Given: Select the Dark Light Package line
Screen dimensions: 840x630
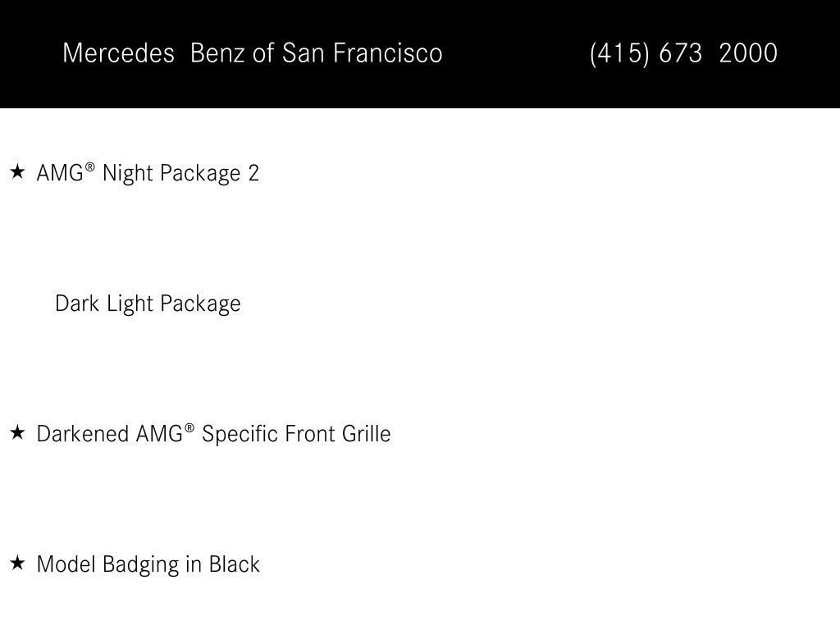Looking at the screenshot, I should click(x=148, y=304).
